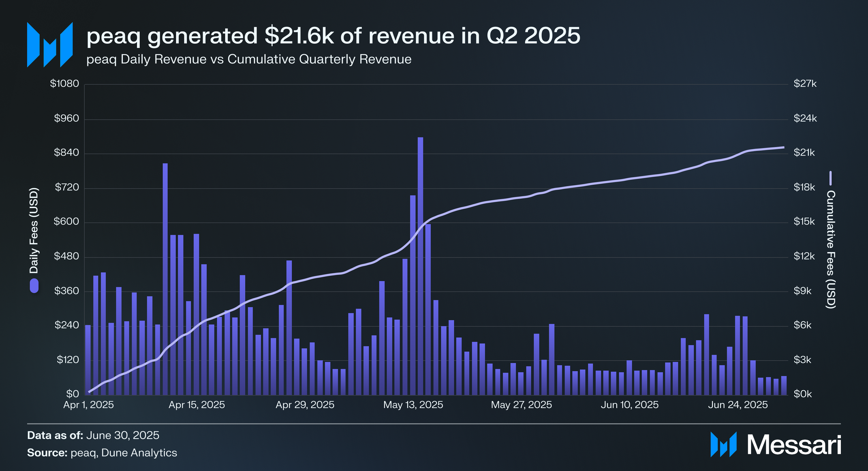Click the Jun 24, 2025 axis label
This screenshot has width=868, height=471.
pos(738,405)
